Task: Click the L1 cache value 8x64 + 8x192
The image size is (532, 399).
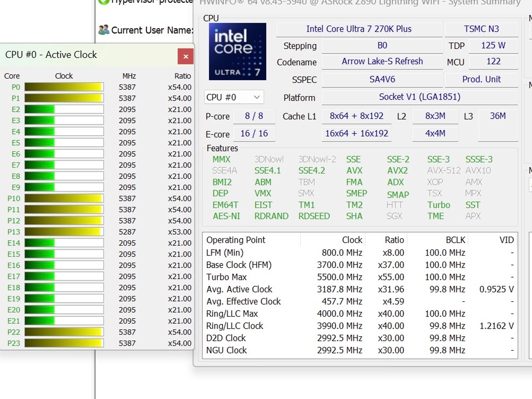Action: coord(356,116)
